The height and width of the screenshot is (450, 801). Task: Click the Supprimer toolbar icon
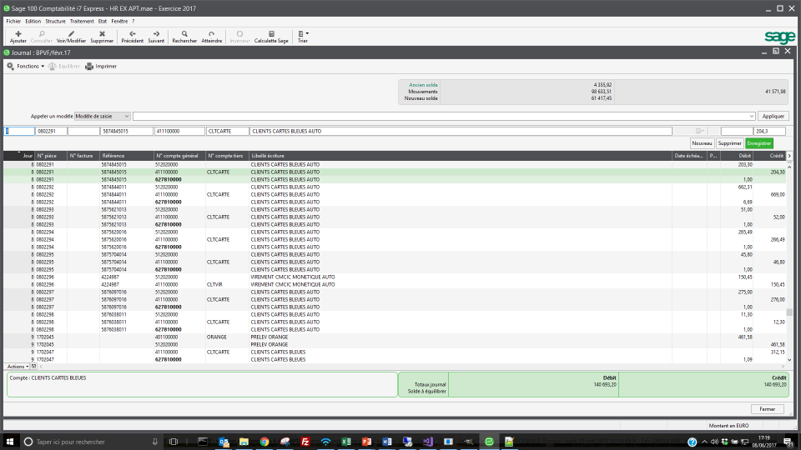point(102,36)
